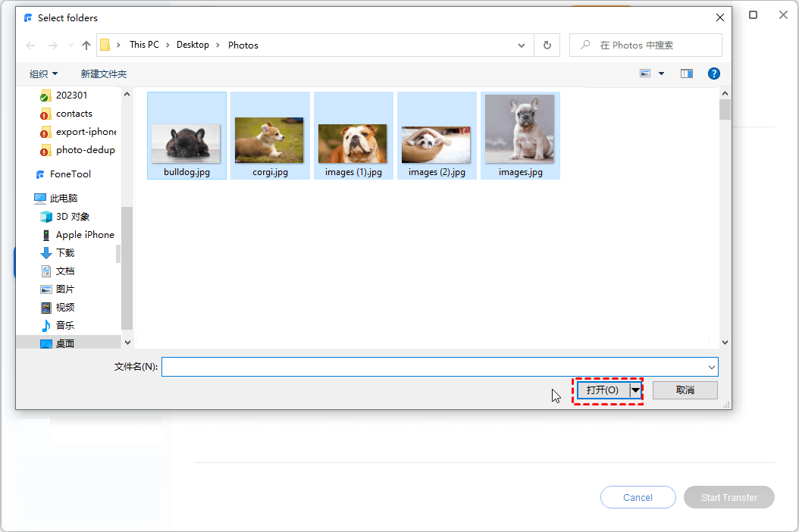Open the view options dropdown arrow
The width and height of the screenshot is (799, 532).
661,74
